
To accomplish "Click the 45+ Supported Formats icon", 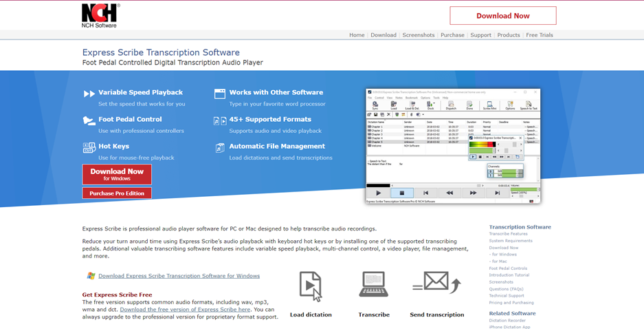I will (x=220, y=120).
